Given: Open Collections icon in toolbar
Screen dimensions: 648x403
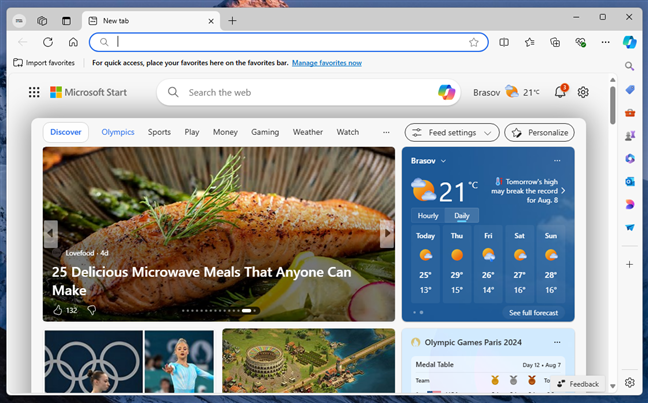Looking at the screenshot, I should [555, 42].
